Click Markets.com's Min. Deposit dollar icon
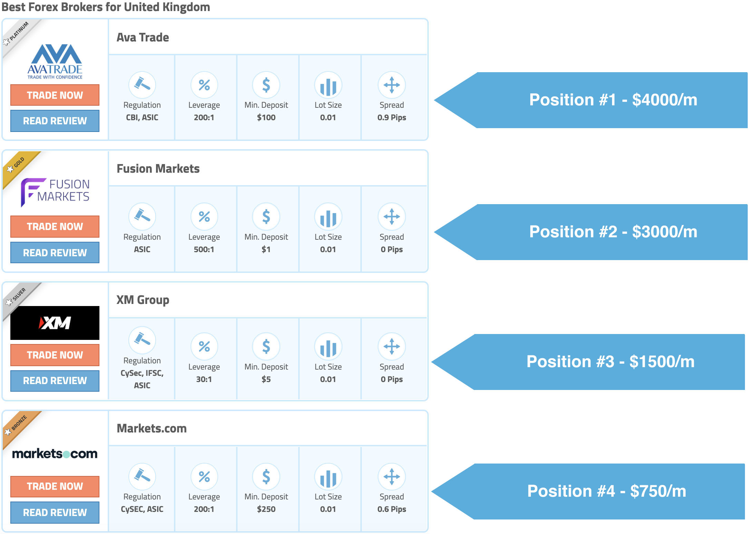The height and width of the screenshot is (534, 756). [x=266, y=477]
